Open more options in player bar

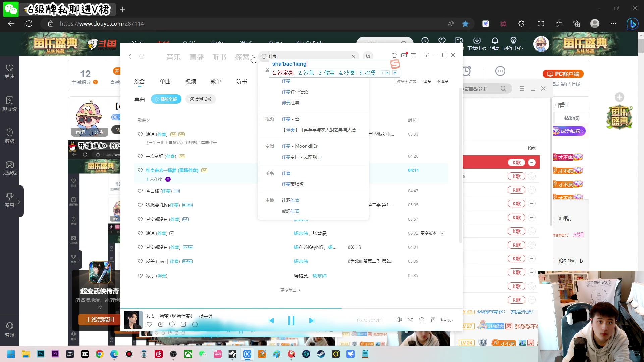coord(195,324)
